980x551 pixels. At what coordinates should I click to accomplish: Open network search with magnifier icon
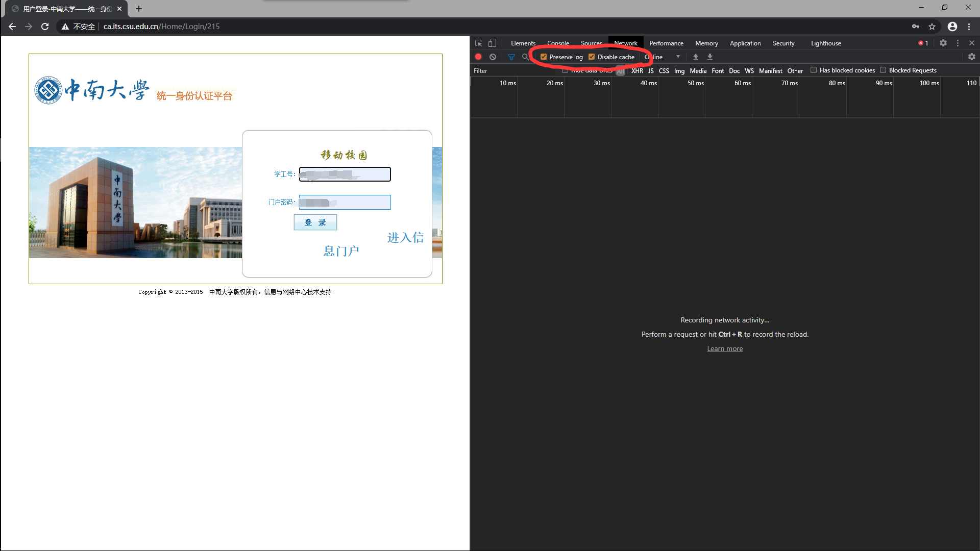[525, 57]
